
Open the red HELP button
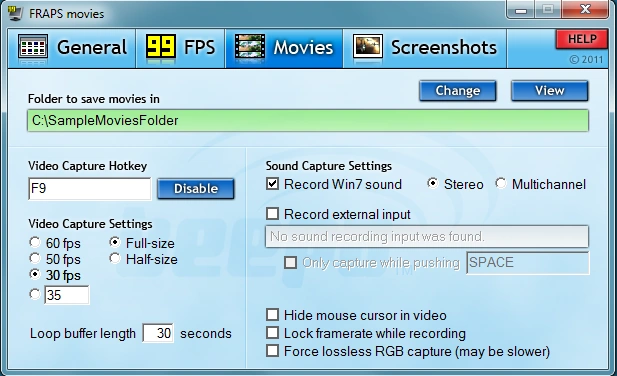(582, 39)
